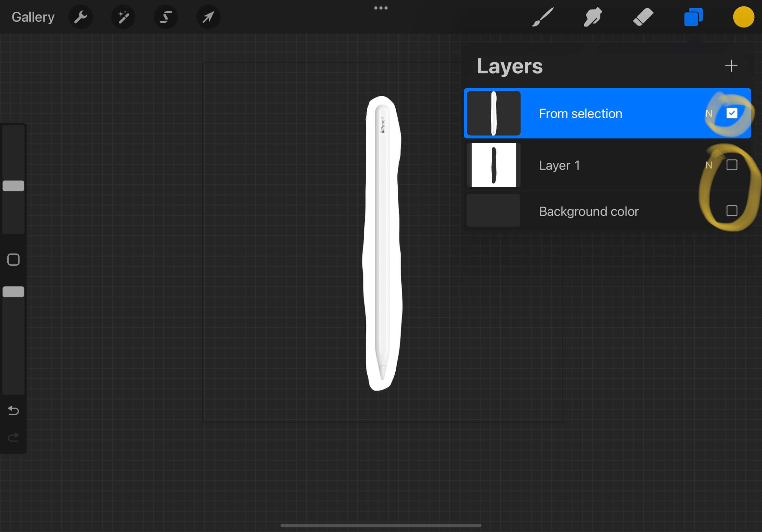
Task: Enable visibility for Layer 1
Action: (731, 165)
